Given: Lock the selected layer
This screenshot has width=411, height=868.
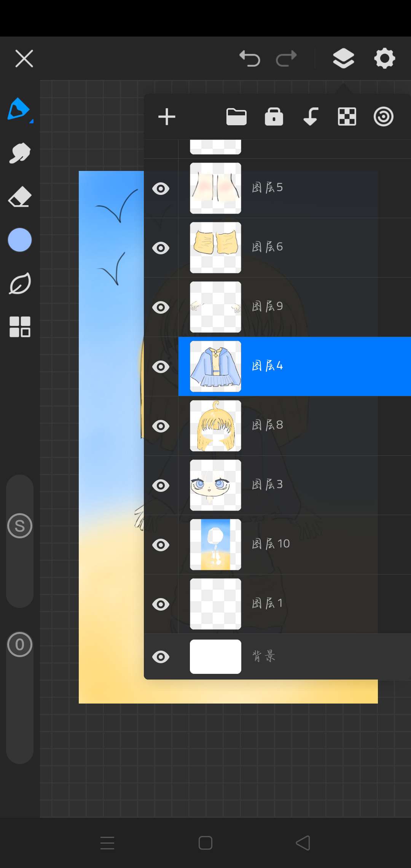Looking at the screenshot, I should coord(274,117).
